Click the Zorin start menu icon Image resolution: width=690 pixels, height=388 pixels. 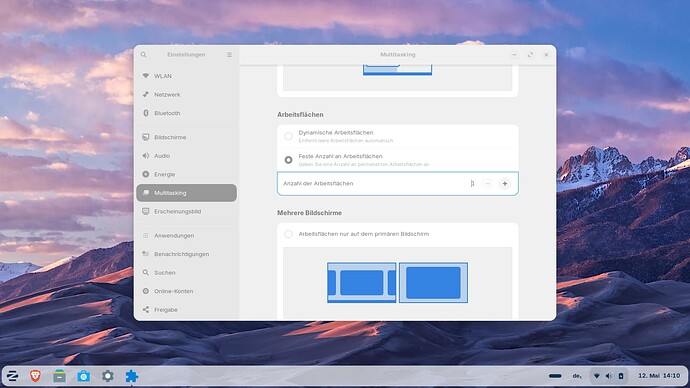coord(12,376)
